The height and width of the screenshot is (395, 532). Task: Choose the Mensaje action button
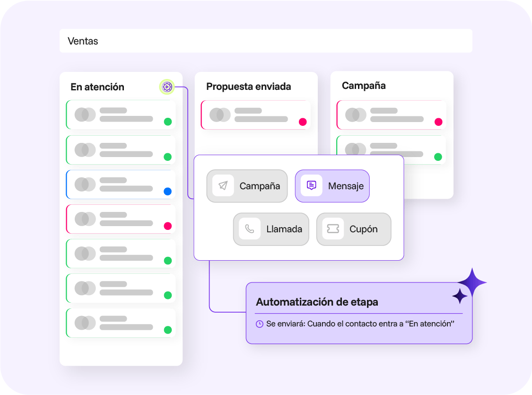(332, 186)
